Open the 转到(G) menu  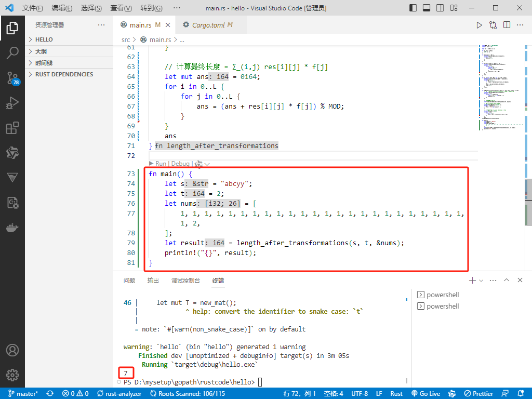pos(151,8)
